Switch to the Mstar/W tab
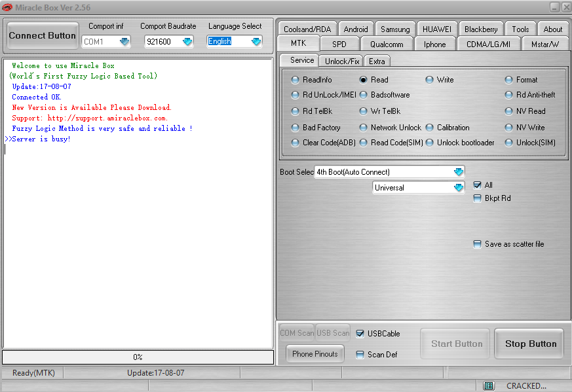572x392 pixels. tap(545, 44)
